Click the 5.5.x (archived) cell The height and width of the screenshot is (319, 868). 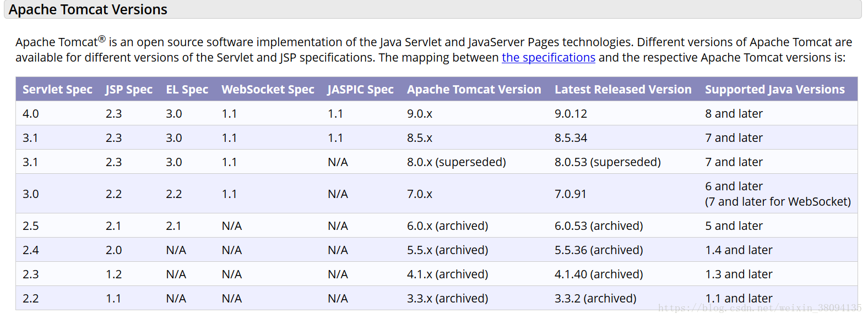click(448, 250)
